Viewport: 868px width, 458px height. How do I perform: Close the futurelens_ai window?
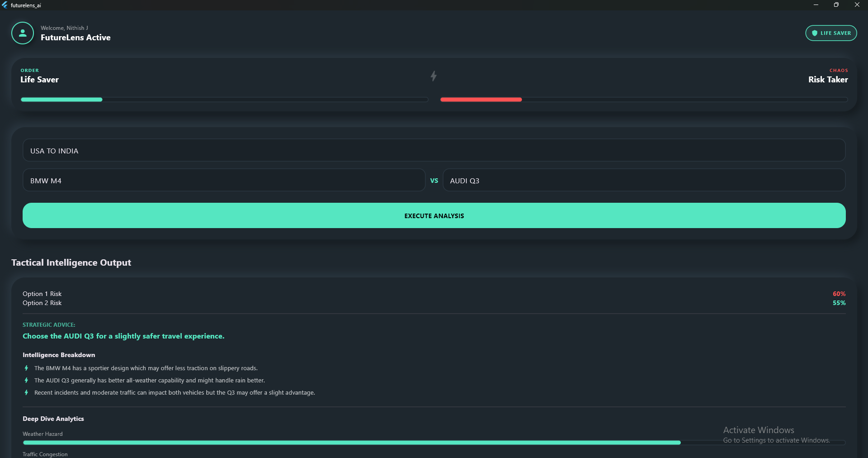[x=857, y=5]
